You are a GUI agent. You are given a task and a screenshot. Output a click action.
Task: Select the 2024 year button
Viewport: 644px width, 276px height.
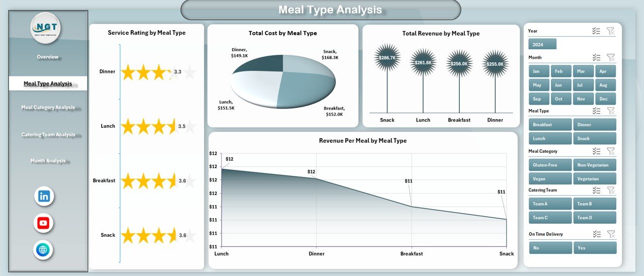point(542,44)
